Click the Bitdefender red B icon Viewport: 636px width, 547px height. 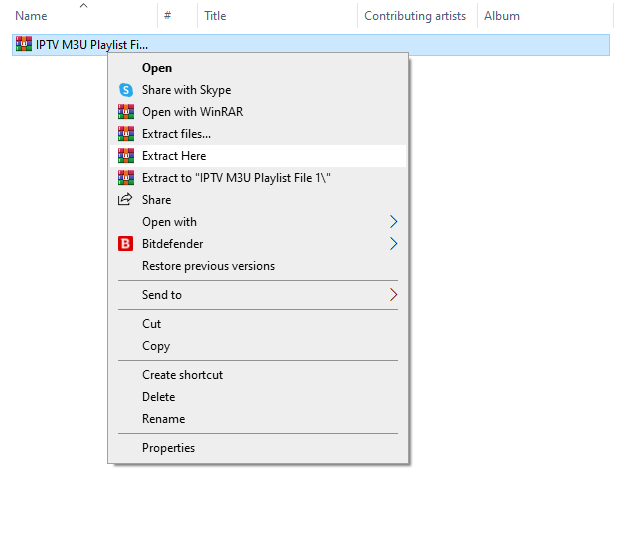click(126, 244)
